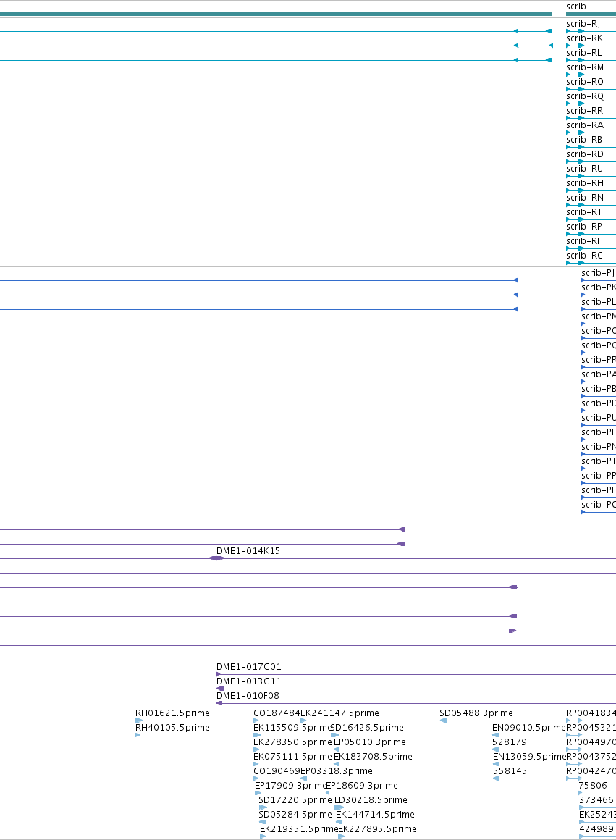Click the RH01621.5prime EST label

coord(172,713)
